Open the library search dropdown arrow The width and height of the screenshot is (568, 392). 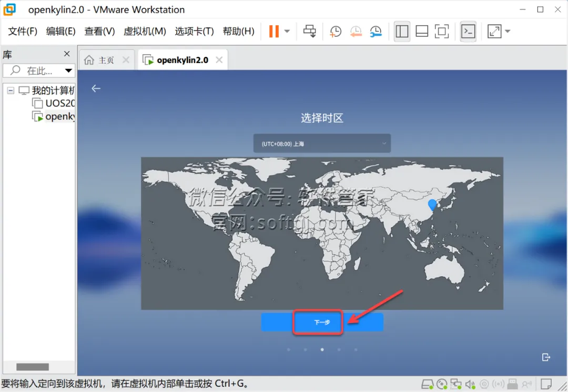[x=68, y=71]
